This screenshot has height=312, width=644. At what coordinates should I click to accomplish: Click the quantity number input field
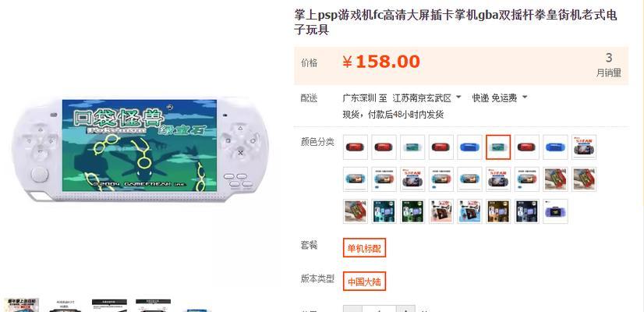click(x=380, y=309)
